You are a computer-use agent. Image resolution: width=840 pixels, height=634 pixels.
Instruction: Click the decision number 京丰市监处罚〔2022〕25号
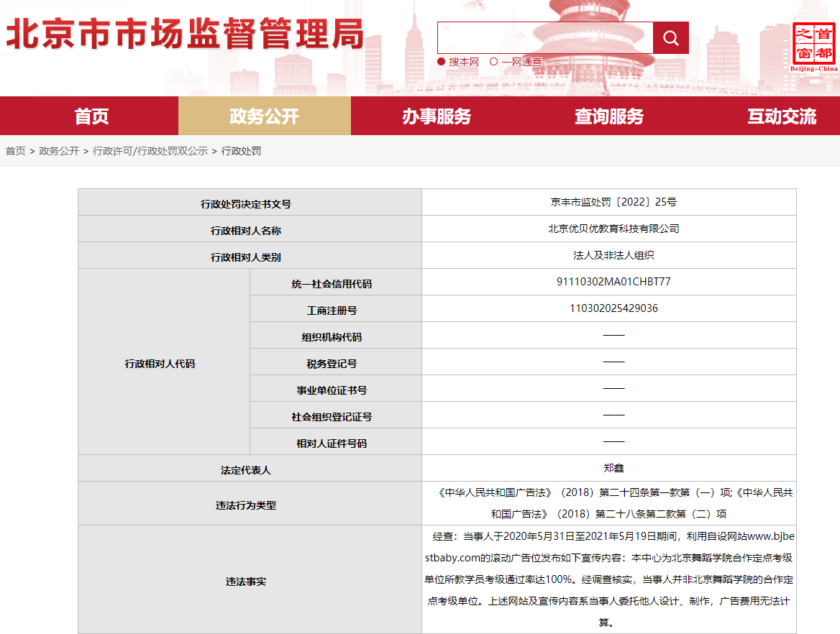pos(613,202)
